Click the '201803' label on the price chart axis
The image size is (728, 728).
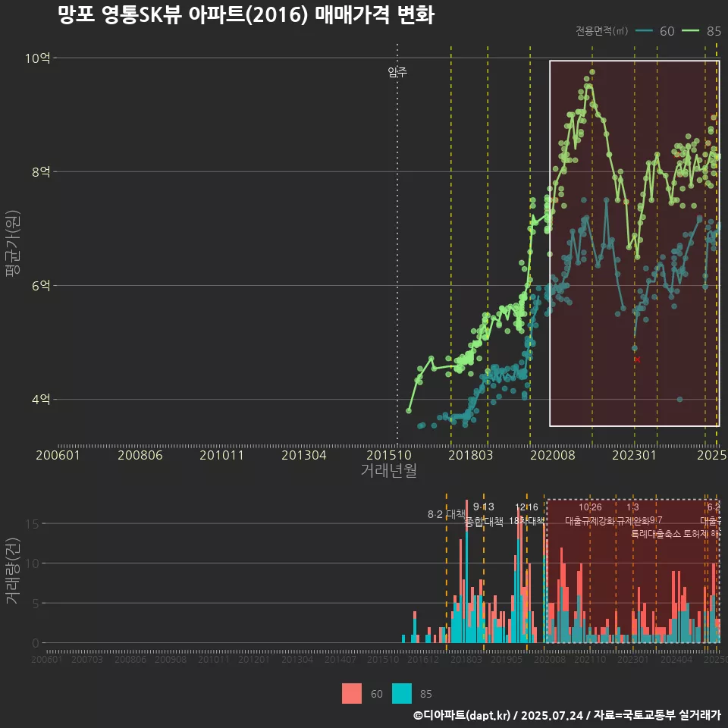point(470,455)
